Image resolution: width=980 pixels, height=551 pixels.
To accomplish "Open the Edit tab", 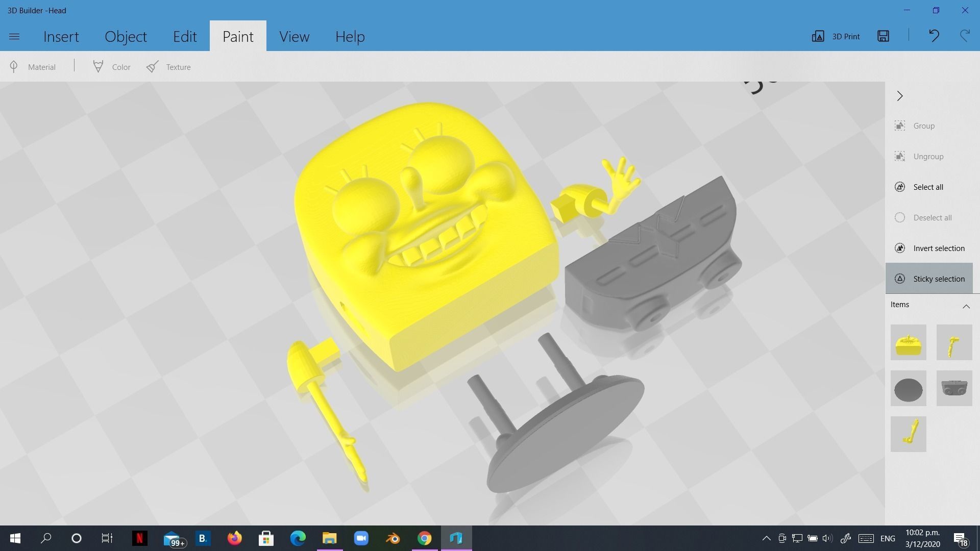I will click(x=185, y=36).
